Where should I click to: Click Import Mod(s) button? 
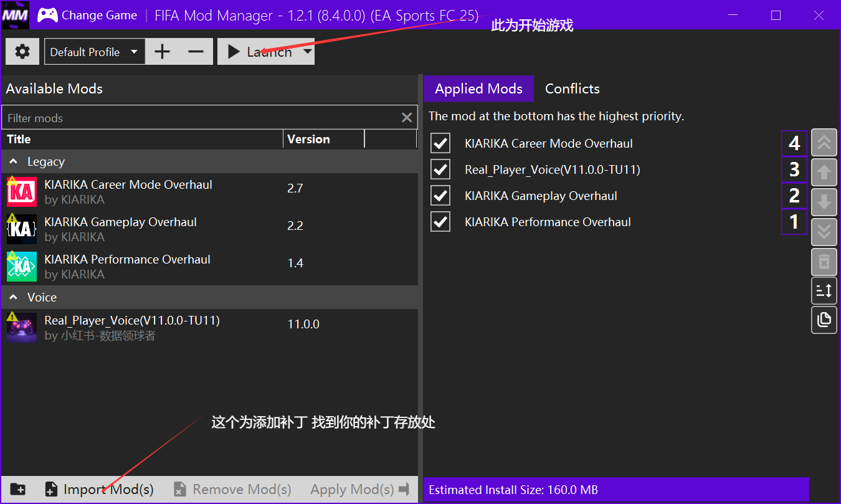click(99, 490)
